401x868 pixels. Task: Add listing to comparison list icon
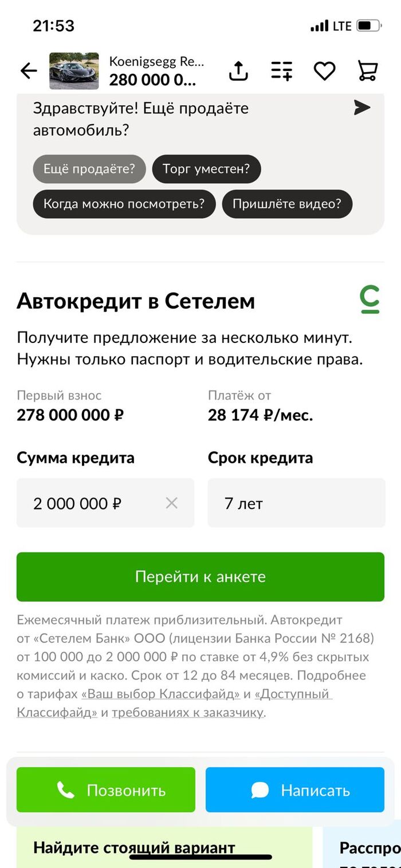(x=281, y=71)
